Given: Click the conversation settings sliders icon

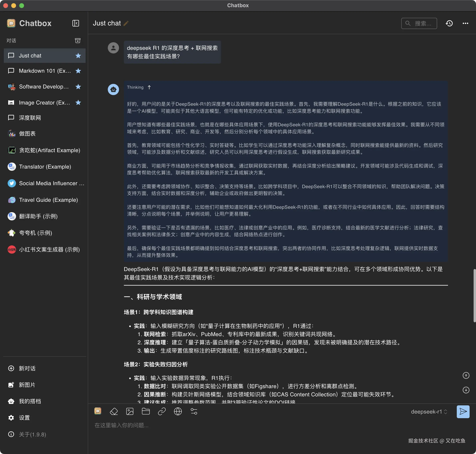Looking at the screenshot, I should 194,411.
